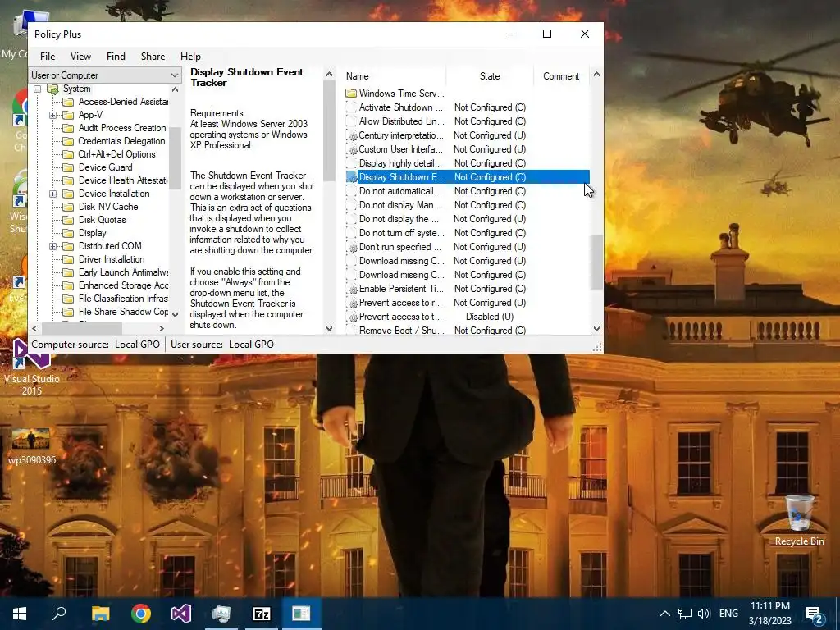Image resolution: width=840 pixels, height=630 pixels.
Task: Open the Help menu
Action: pos(190,57)
